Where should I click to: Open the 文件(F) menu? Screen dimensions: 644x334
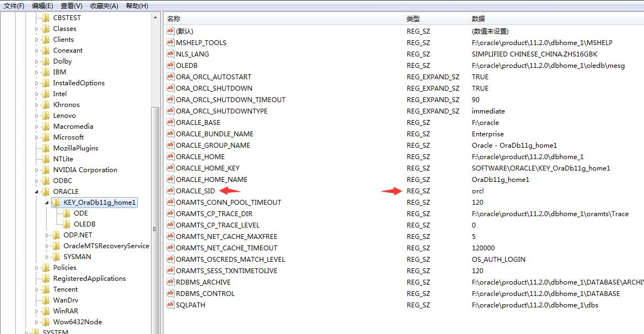pos(14,6)
